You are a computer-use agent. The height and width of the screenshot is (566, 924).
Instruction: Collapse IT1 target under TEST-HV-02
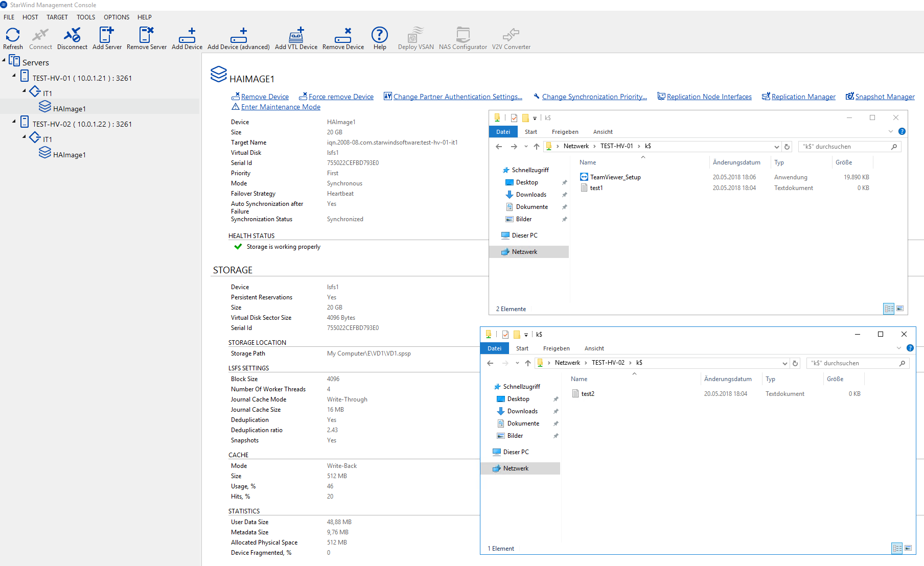24,136
